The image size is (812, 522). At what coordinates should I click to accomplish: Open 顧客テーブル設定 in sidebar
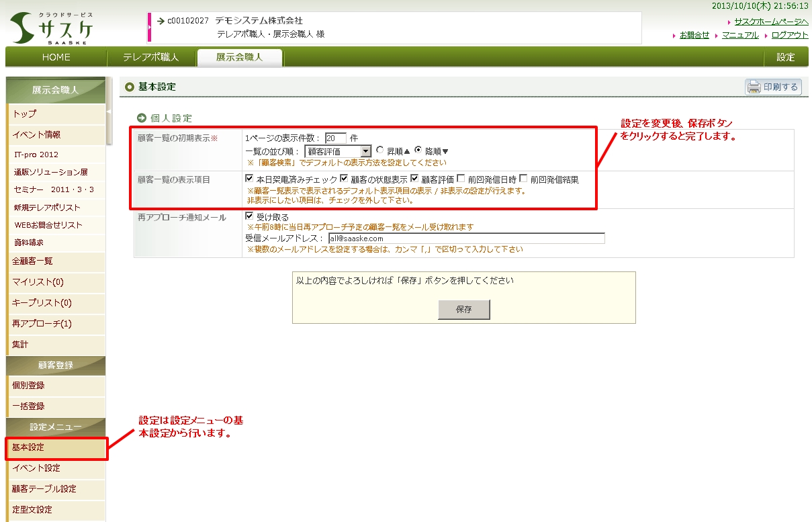[x=56, y=489]
